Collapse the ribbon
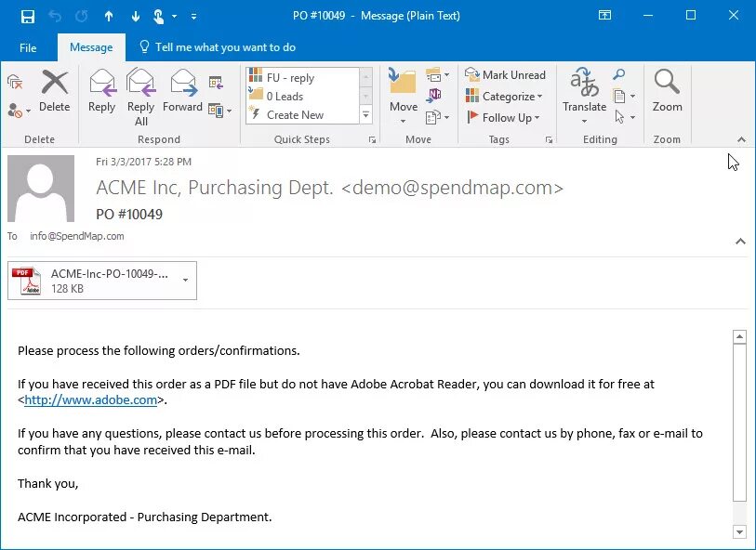756x550 pixels. 741,139
